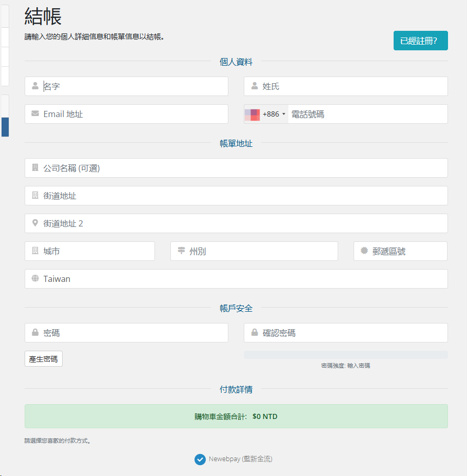Click the building icon beside company name

[x=35, y=168]
